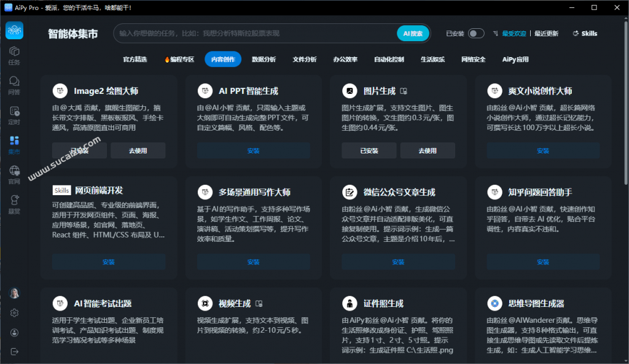The height and width of the screenshot is (364, 629).
Task: Install the AI PPT智能生成 agent
Action: (x=254, y=151)
